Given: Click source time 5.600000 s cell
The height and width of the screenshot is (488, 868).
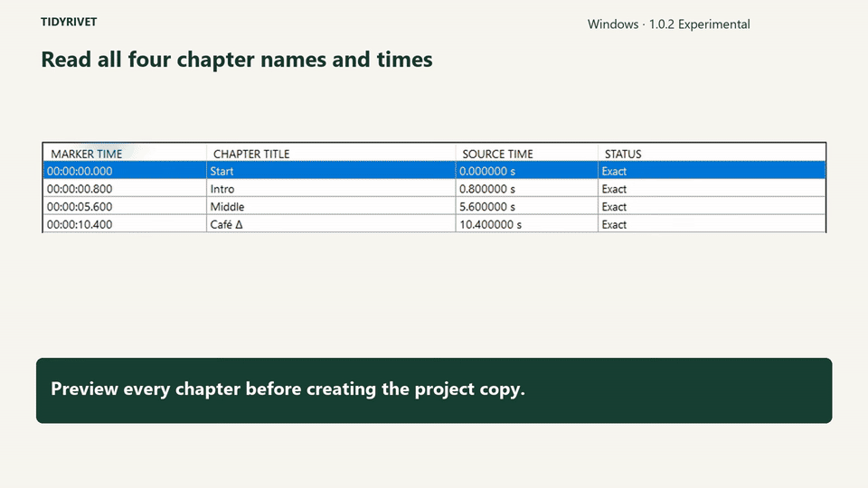Looking at the screenshot, I should tap(526, 206).
